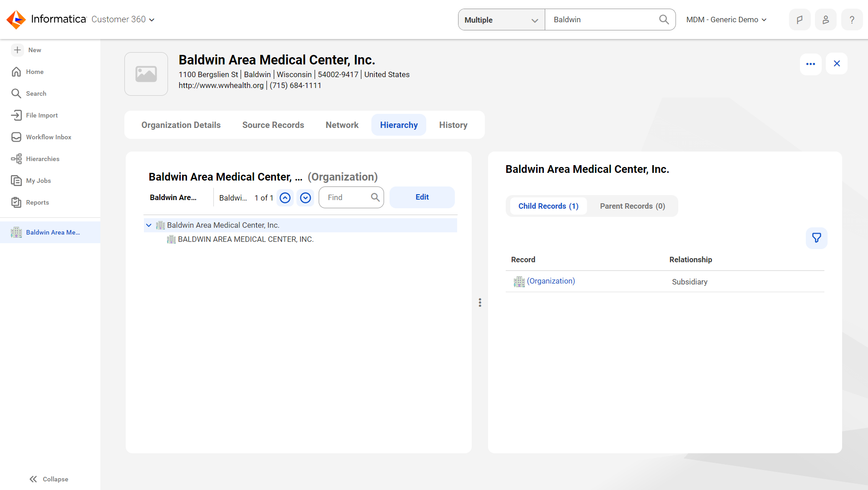Image resolution: width=868 pixels, height=490 pixels.
Task: Click the vertical dots panel splitter handle
Action: (x=480, y=303)
